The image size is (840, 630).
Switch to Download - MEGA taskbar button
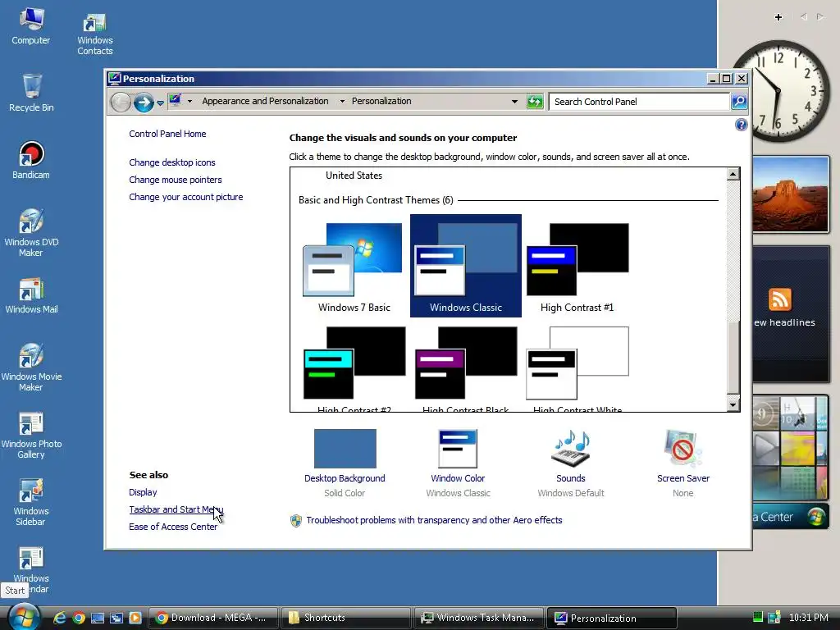[x=212, y=618]
